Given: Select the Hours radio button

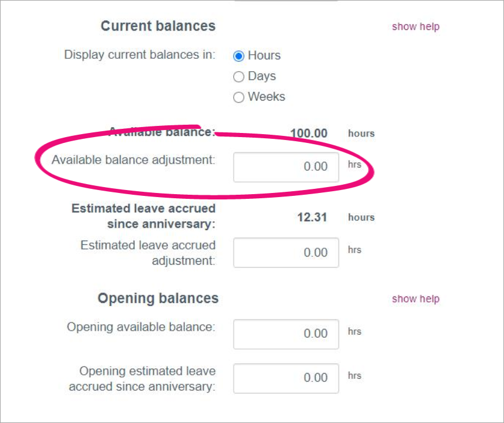Looking at the screenshot, I should point(238,56).
